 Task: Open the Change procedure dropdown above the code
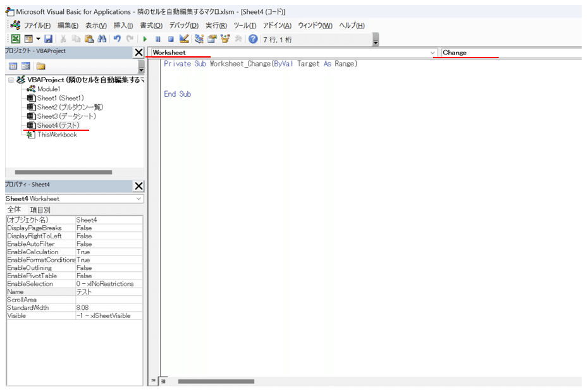[511, 53]
